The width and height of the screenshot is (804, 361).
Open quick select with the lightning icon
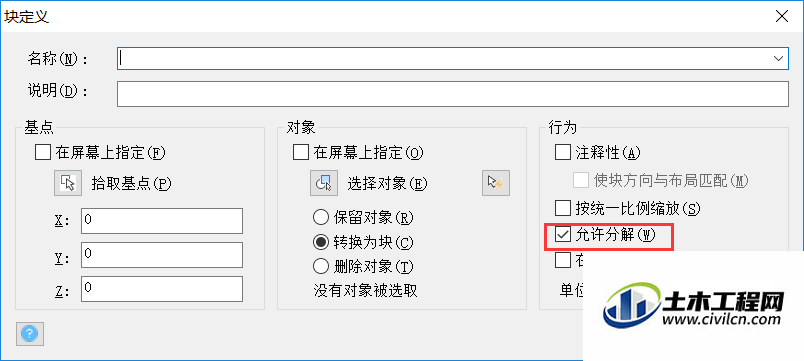coord(496,183)
